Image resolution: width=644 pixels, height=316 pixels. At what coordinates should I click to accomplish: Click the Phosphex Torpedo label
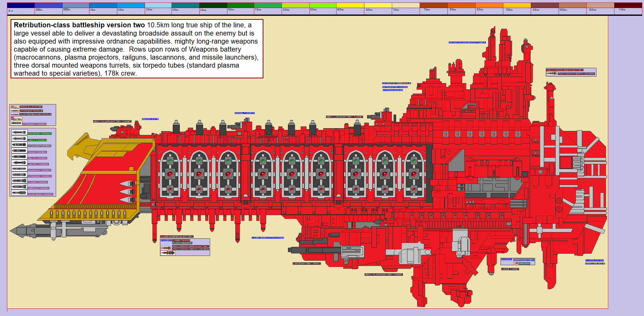[x=40, y=134]
